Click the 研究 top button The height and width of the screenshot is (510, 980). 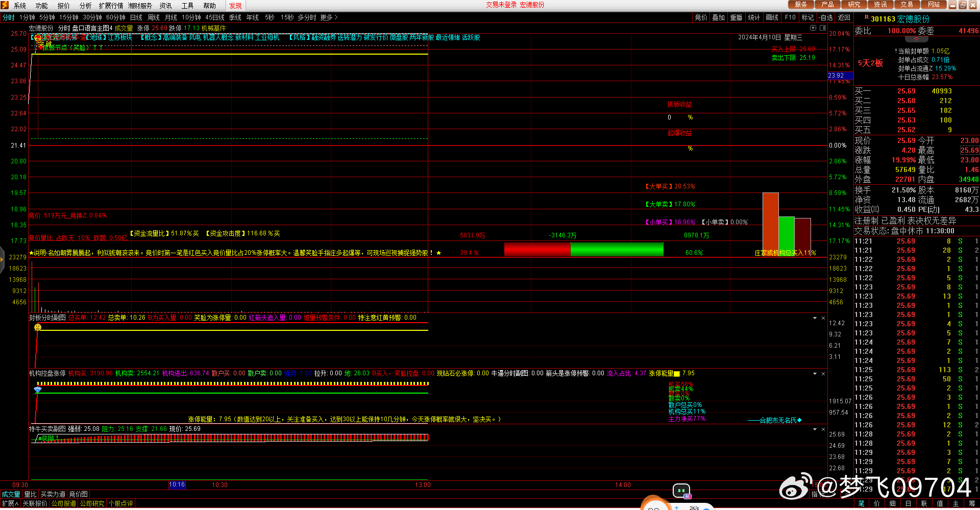pos(854,5)
